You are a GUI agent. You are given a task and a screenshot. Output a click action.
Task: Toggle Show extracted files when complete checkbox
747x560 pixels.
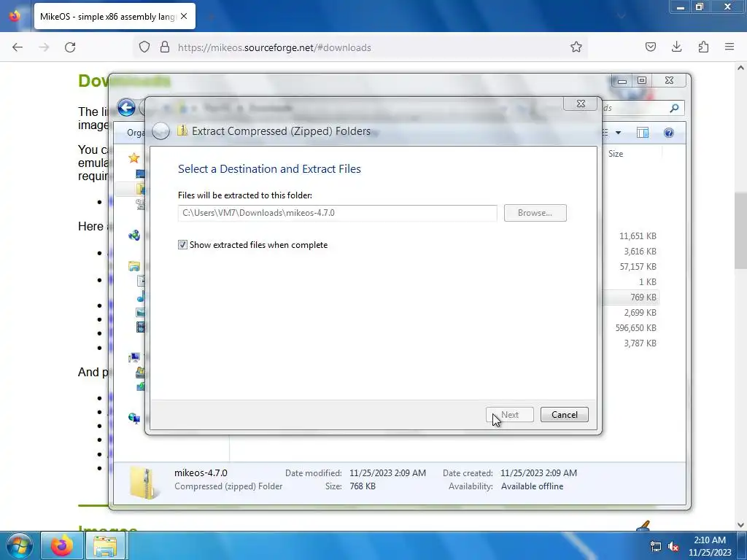point(182,245)
